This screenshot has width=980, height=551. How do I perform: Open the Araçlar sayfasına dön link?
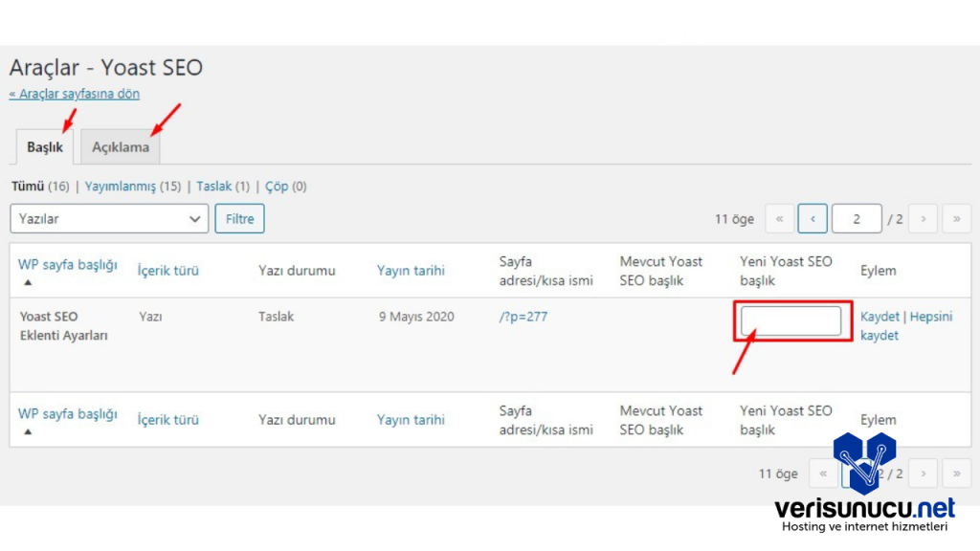(75, 94)
